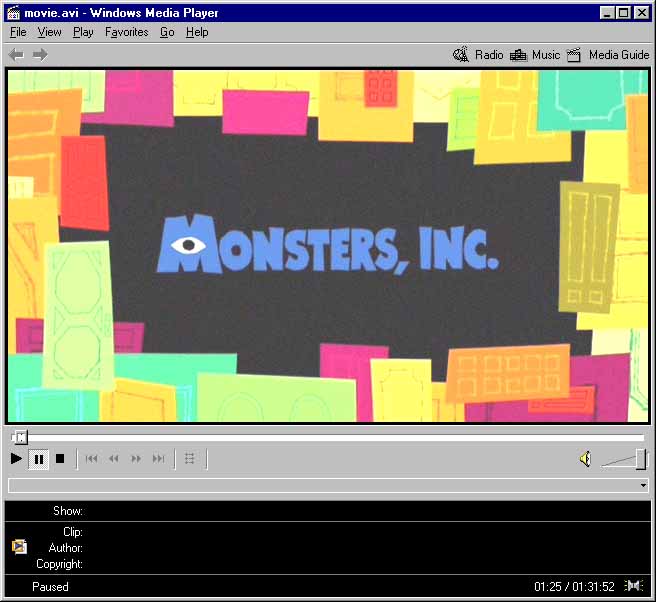Mute audio using the speaker icon
The height and width of the screenshot is (602, 656).
pyautogui.click(x=585, y=459)
